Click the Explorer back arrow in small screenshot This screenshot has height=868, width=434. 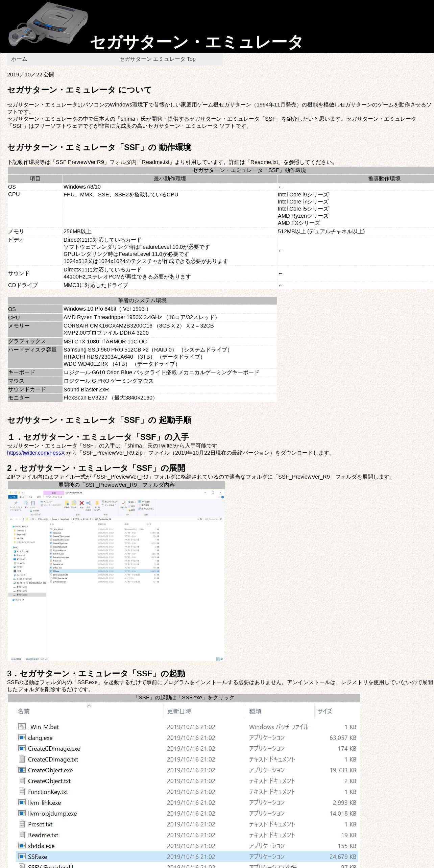coord(11,519)
